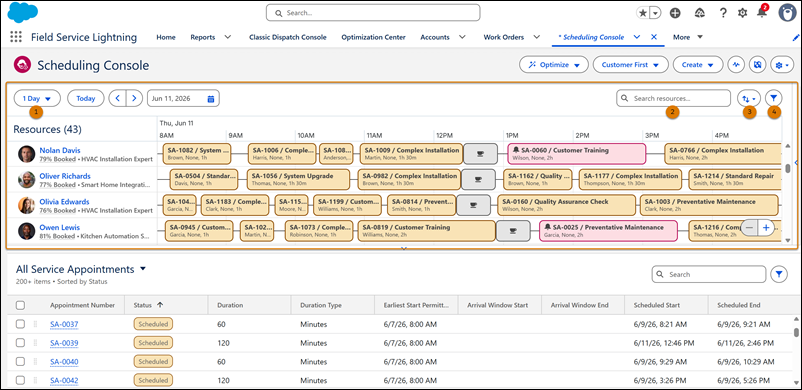Check the SA-0042 row checkbox
802x390 pixels.
click(x=20, y=380)
